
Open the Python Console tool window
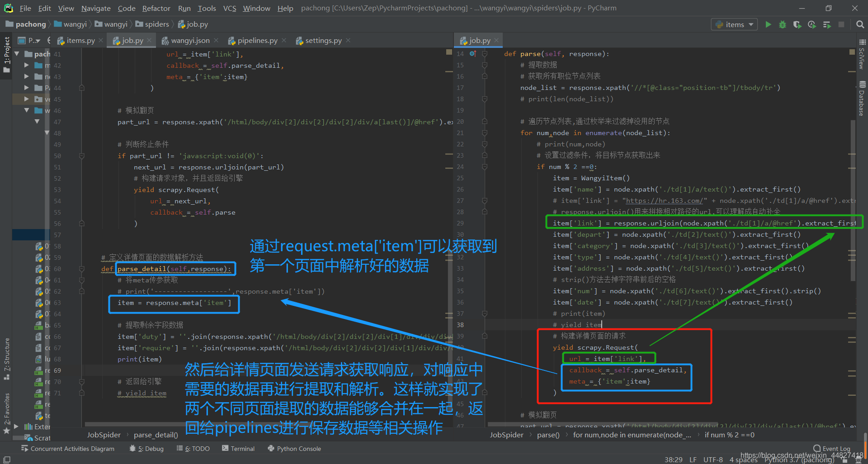[294, 449]
